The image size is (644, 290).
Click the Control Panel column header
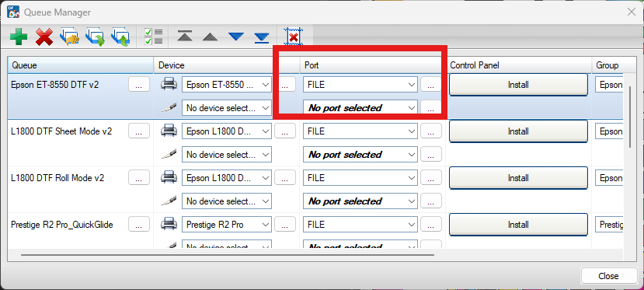point(518,65)
